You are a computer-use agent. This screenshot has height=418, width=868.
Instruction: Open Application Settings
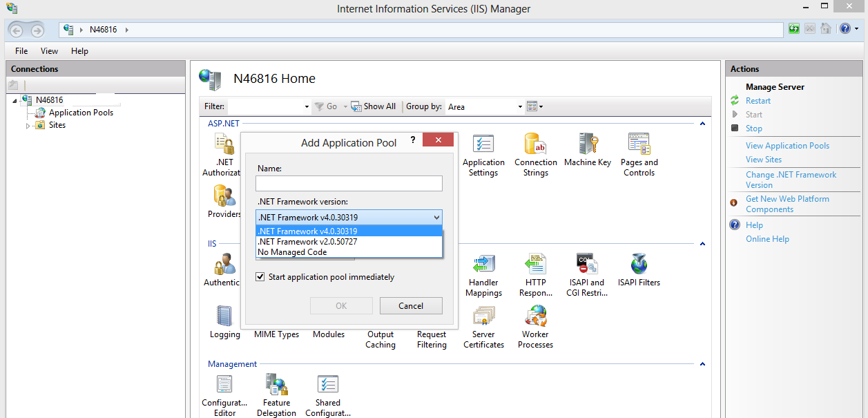pos(483,153)
